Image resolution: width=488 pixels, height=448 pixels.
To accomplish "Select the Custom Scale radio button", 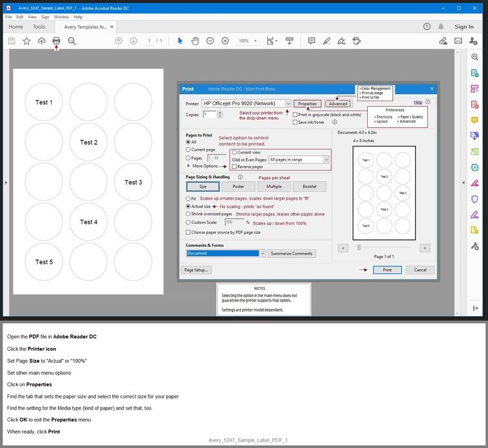I will tap(188, 222).
